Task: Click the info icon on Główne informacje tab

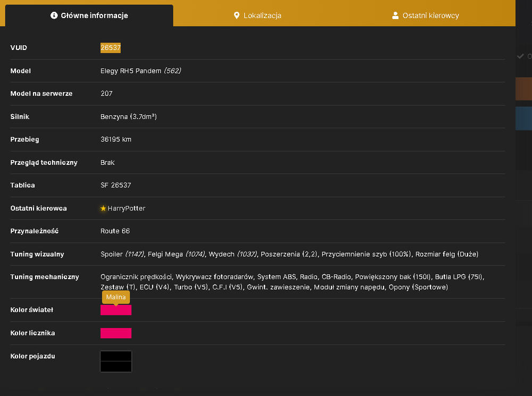Action: click(54, 15)
